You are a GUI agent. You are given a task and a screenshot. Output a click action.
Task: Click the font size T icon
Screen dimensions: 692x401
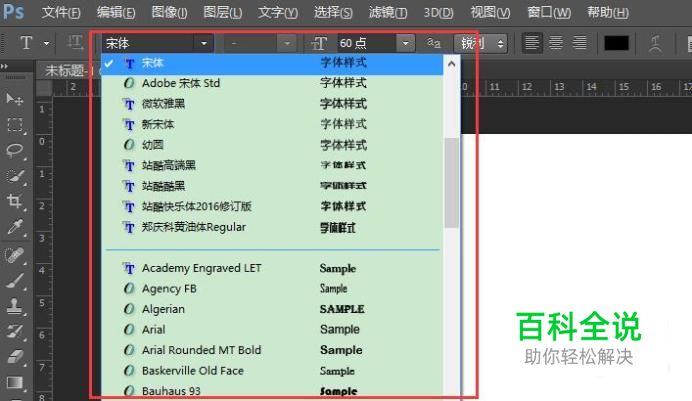tap(319, 43)
